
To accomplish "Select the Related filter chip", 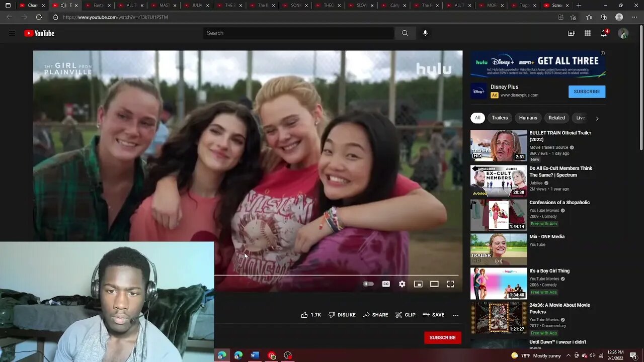I will [556, 118].
